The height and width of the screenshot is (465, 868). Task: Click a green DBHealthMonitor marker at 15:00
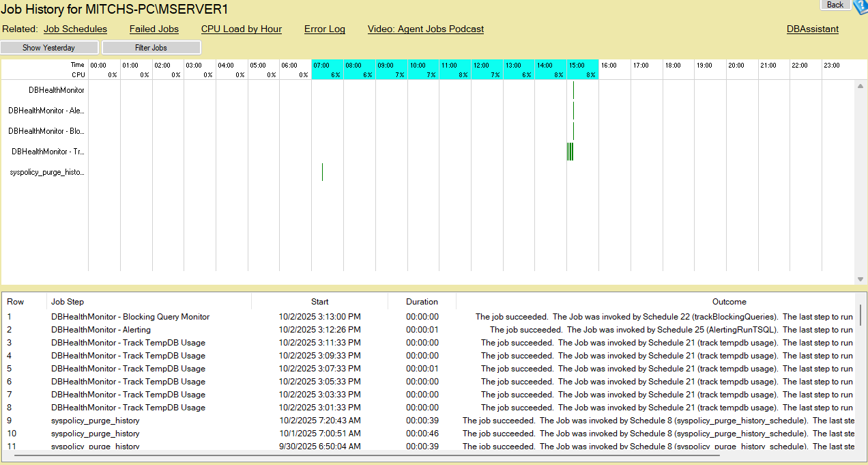tap(574, 89)
